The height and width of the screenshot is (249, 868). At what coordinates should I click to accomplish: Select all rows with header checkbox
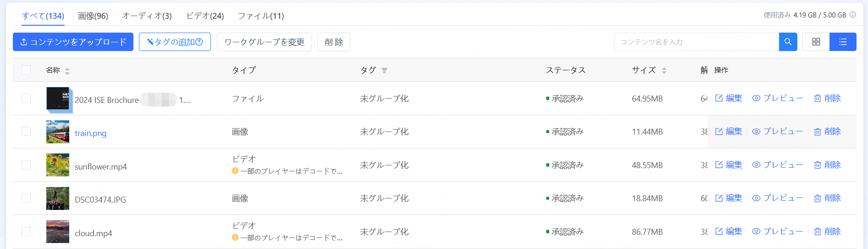click(26, 70)
